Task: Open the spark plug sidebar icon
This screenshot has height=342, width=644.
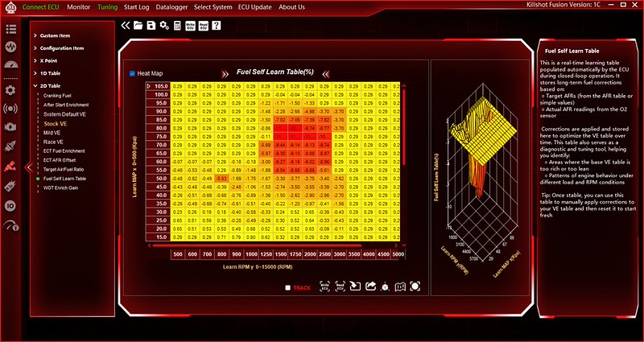Action: coord(10,146)
